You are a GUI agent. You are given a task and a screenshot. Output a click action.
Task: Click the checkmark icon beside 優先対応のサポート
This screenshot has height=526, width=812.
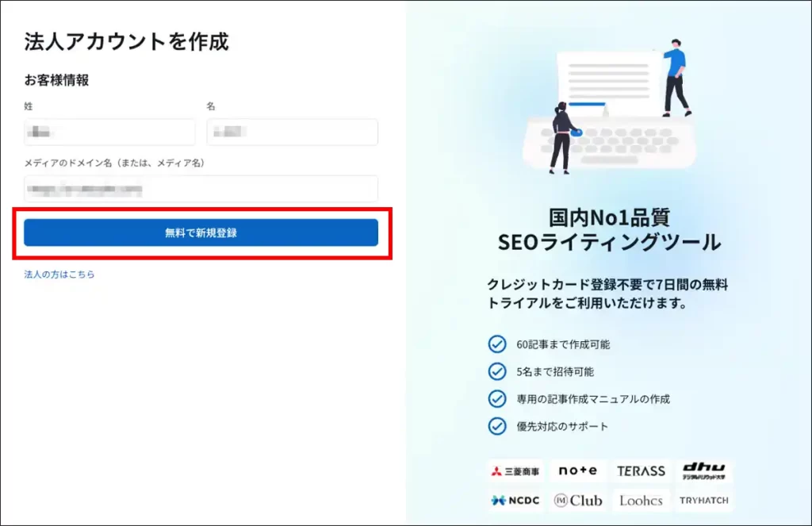point(496,426)
